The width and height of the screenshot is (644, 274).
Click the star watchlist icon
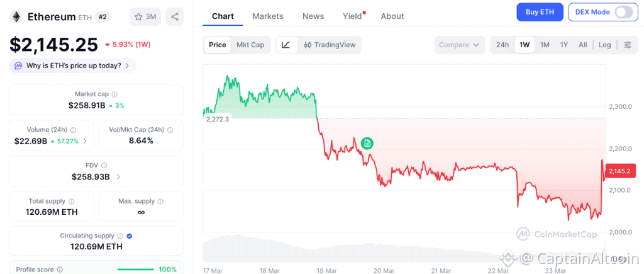[x=138, y=16]
